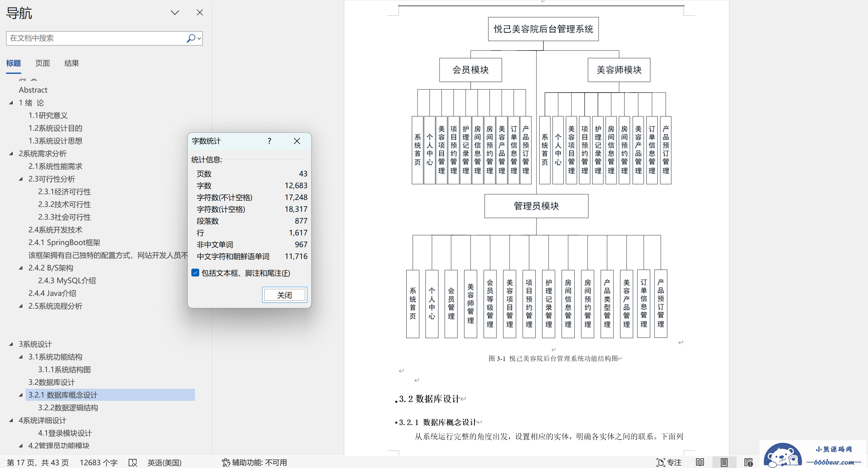Go to heading 2.4.1 SpringBoot框架
This screenshot has height=468, width=868.
click(64, 242)
